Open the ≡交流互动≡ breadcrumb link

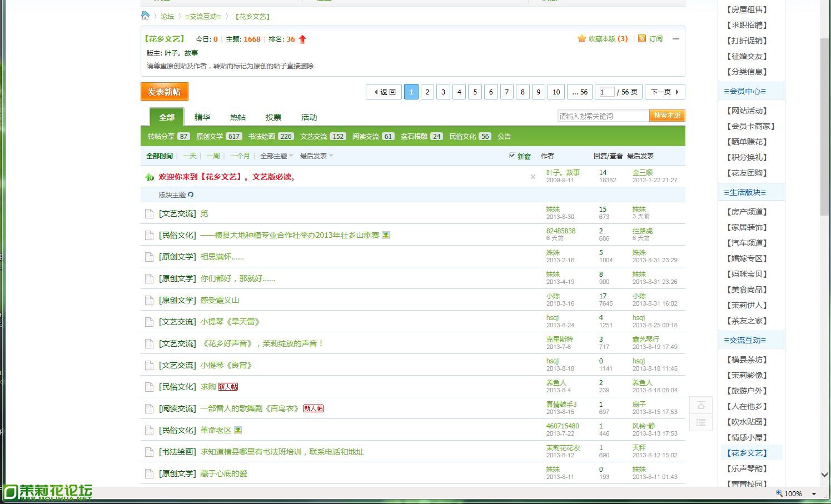(203, 17)
